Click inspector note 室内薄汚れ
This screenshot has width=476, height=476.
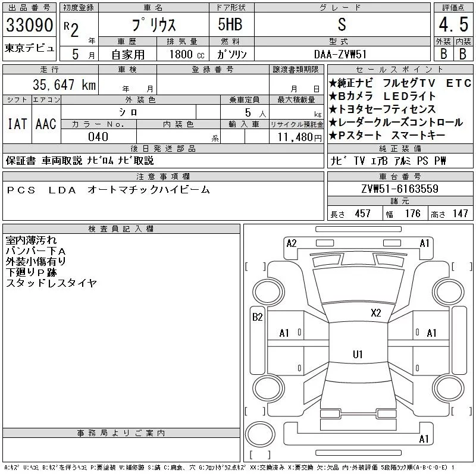tap(31, 240)
